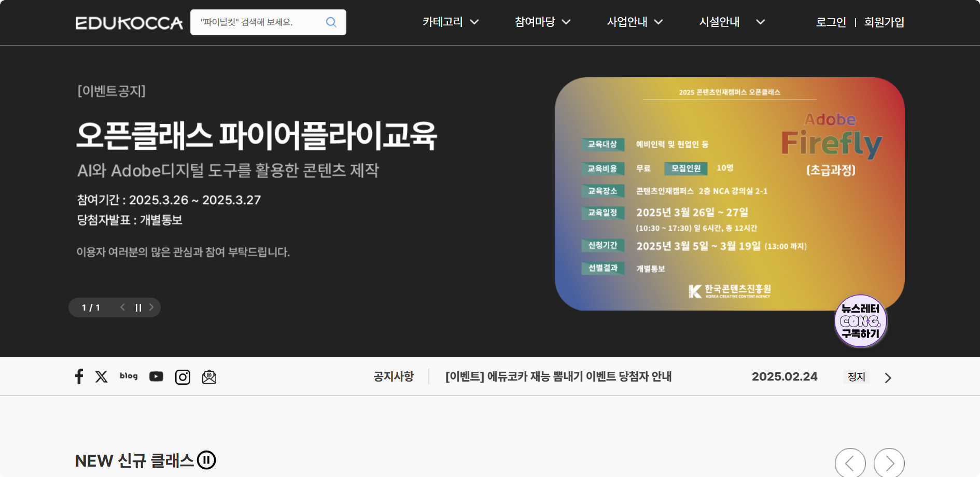Click the notice ticker right arrow
The height and width of the screenshot is (477, 980).
888,377
